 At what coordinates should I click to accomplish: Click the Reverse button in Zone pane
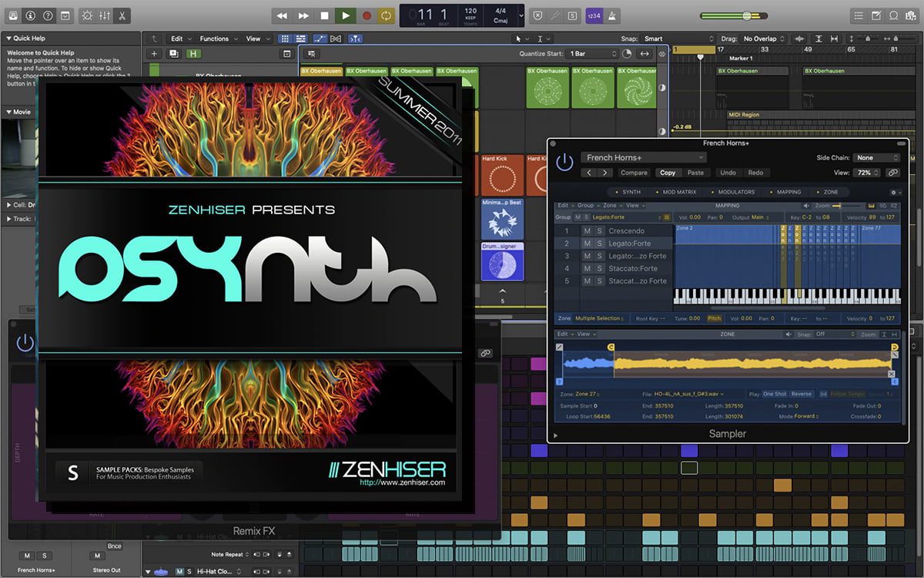802,394
